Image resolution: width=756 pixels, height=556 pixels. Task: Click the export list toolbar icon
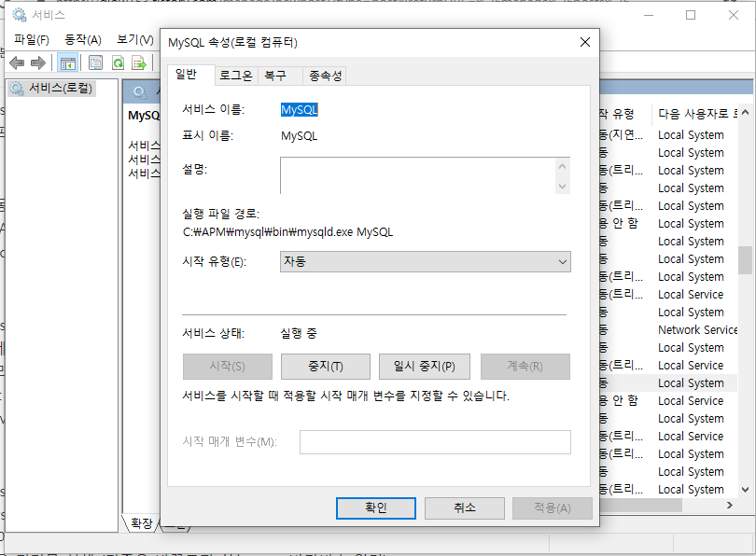pos(139,63)
